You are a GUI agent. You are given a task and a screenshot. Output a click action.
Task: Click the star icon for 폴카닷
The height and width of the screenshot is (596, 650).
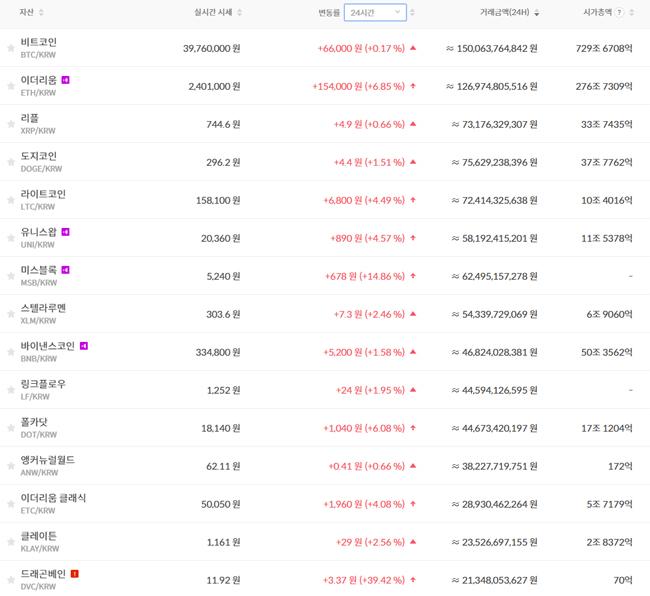click(11, 427)
